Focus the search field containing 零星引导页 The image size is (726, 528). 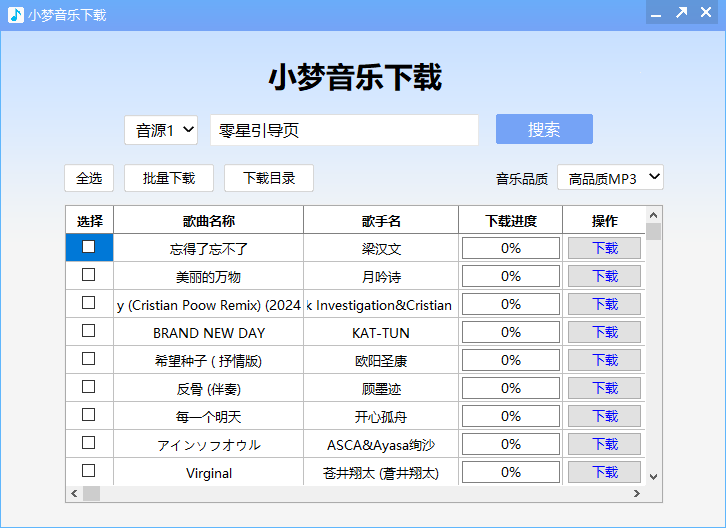click(x=344, y=130)
